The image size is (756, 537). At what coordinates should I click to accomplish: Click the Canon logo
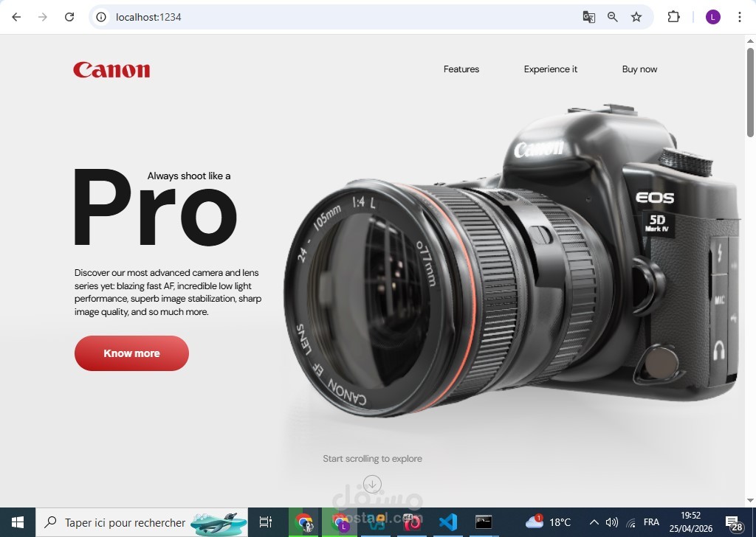pyautogui.click(x=111, y=69)
